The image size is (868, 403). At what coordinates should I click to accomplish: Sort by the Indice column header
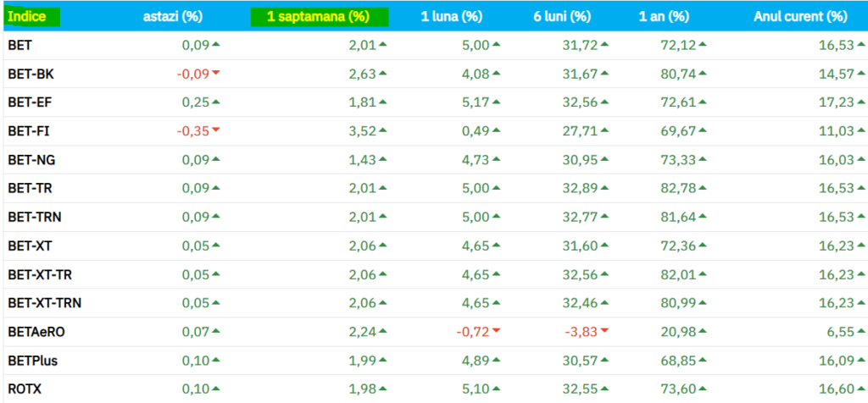(27, 16)
